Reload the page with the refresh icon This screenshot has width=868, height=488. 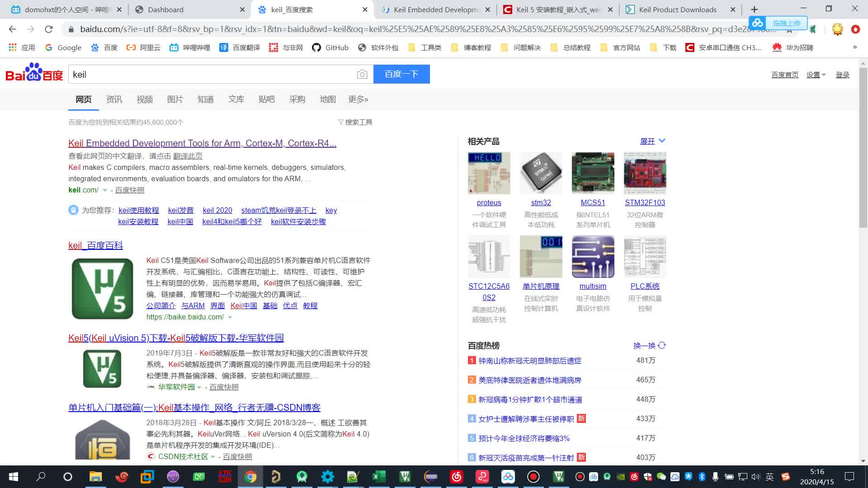point(48,29)
